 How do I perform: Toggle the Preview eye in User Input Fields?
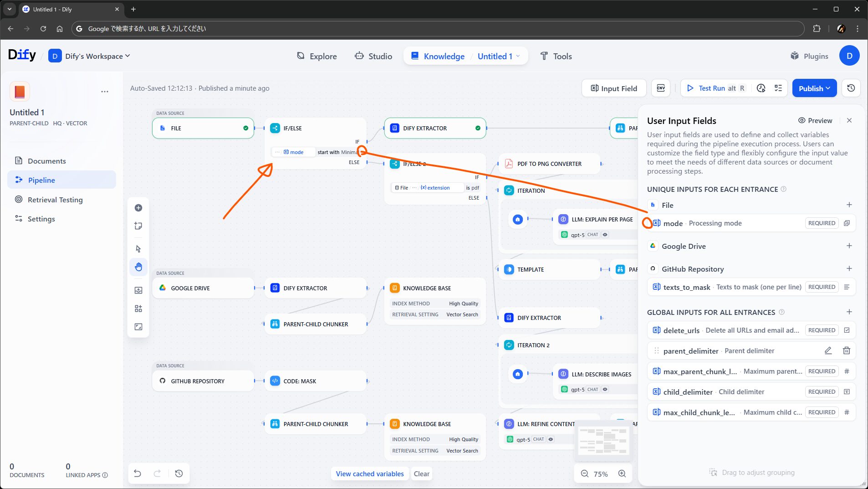click(x=815, y=120)
